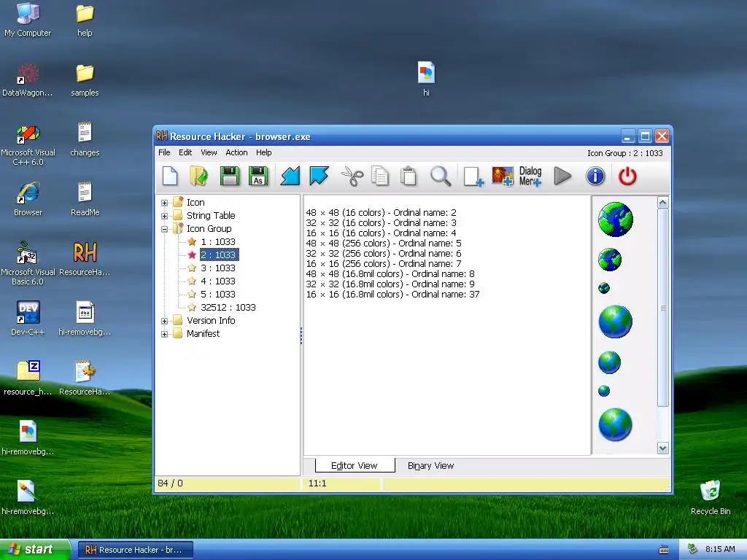Click the blue down-left arrow toolbar icon
Screen dimensions: 747x560
pyautogui.click(x=290, y=176)
